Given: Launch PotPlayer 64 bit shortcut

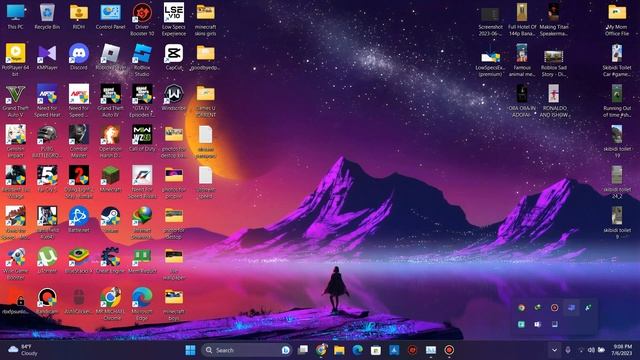Looking at the screenshot, I should coord(16,60).
